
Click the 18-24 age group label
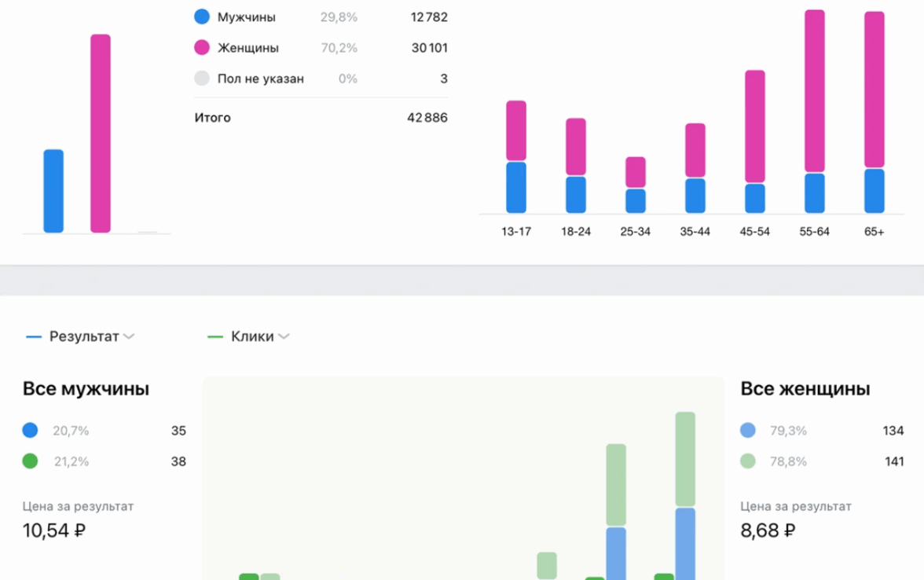point(576,232)
